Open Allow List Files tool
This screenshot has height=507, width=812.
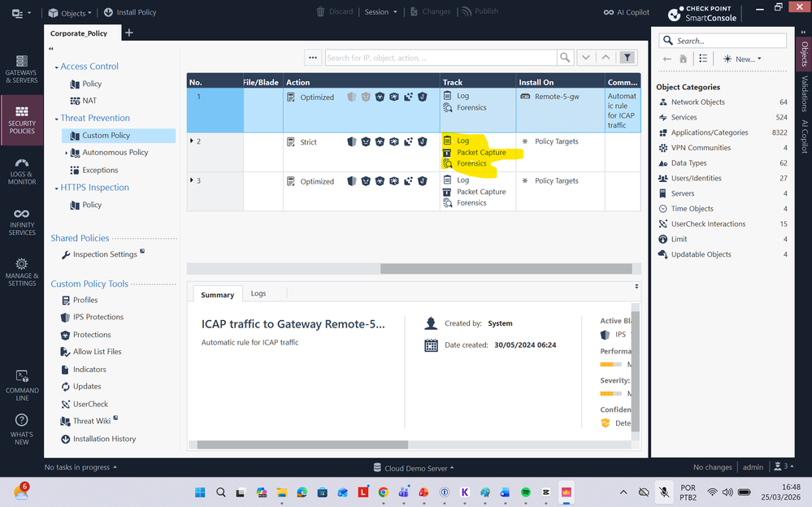click(91, 352)
